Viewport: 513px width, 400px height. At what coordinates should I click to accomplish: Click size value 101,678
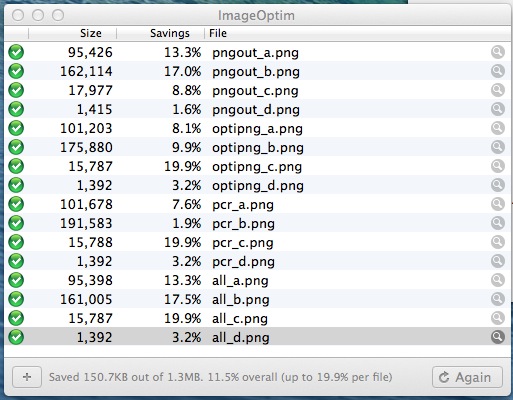(x=86, y=204)
